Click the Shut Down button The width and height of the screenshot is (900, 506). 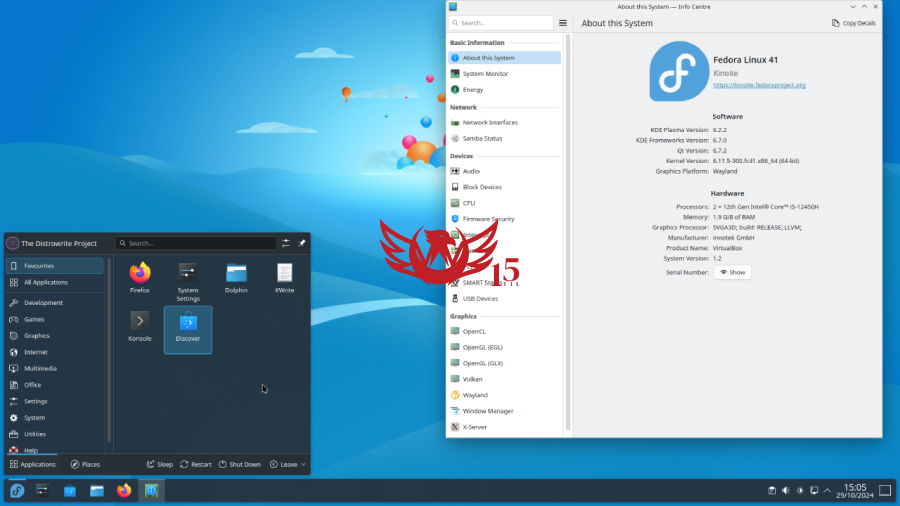tap(239, 464)
